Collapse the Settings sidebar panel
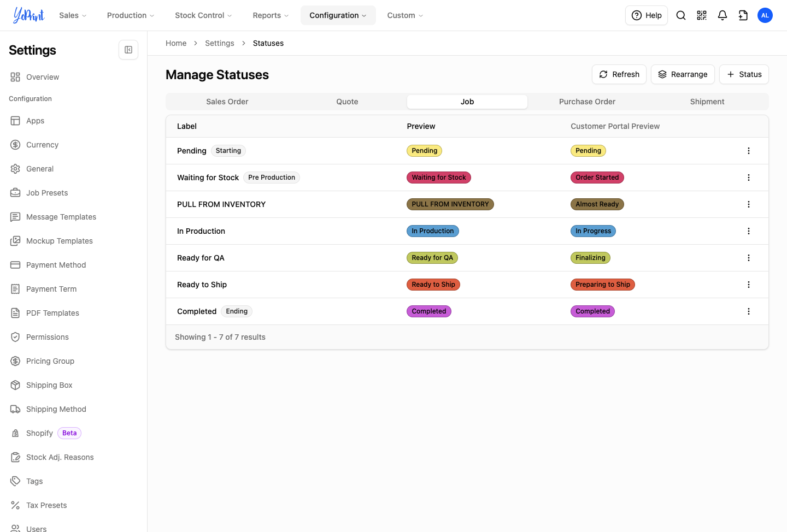The height and width of the screenshot is (532, 787). (x=128, y=50)
